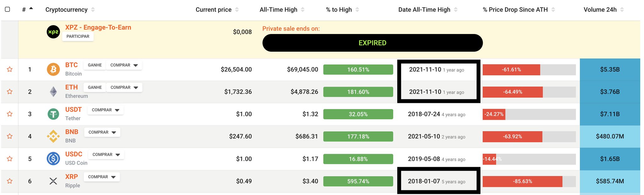
Task: Expand COMPRAR dropdown for XRP
Action: click(102, 177)
